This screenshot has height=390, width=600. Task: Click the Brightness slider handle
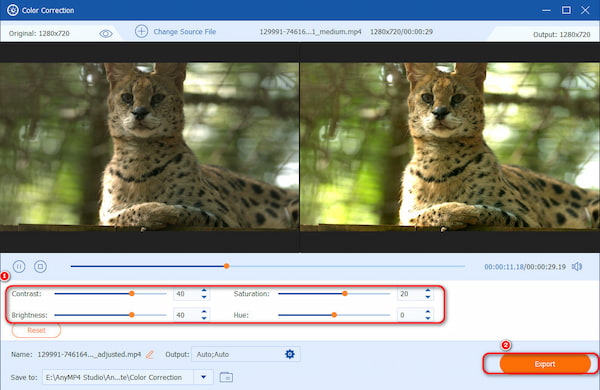pos(132,315)
